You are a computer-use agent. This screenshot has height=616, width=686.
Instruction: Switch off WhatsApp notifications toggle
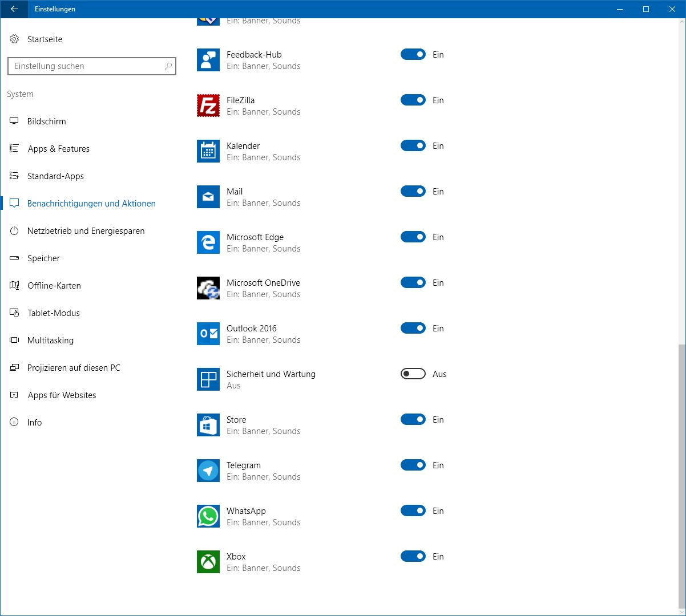pos(413,510)
